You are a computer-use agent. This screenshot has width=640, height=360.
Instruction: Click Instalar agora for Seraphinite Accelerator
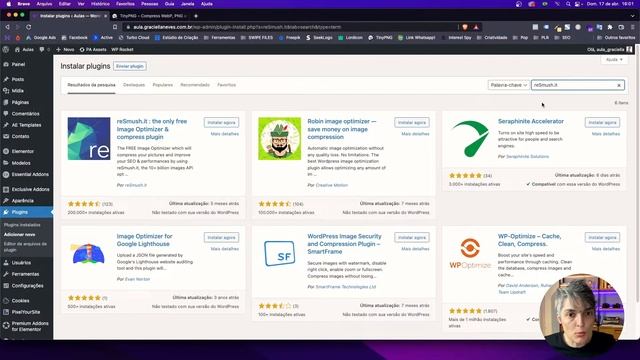[x=602, y=122]
